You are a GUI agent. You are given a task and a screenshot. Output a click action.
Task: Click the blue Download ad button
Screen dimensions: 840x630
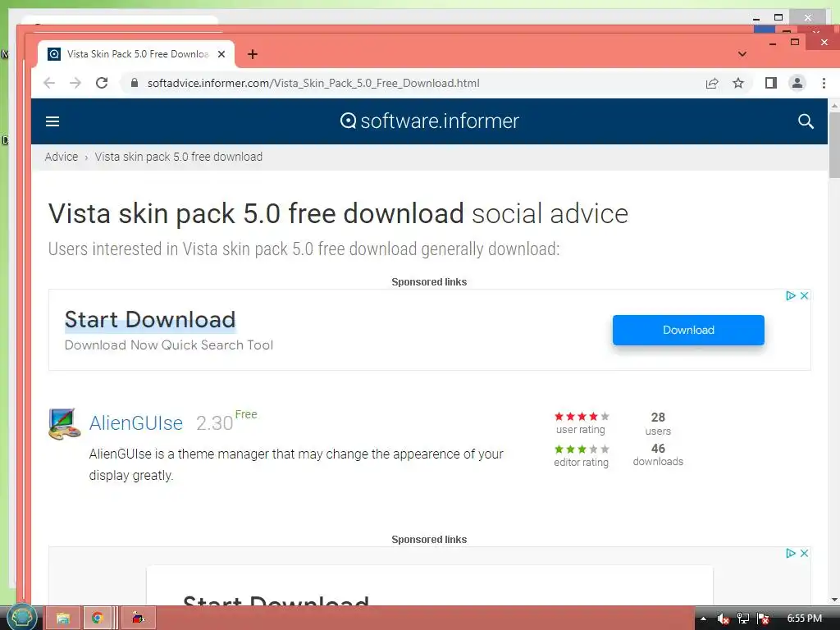688,330
